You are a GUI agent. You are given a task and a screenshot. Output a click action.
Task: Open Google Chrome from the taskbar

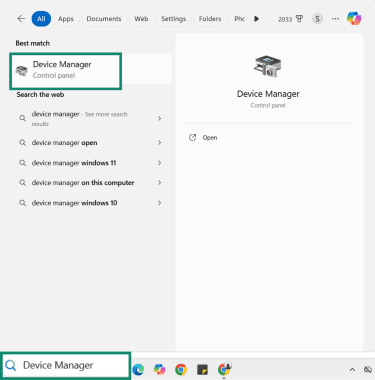point(181,369)
